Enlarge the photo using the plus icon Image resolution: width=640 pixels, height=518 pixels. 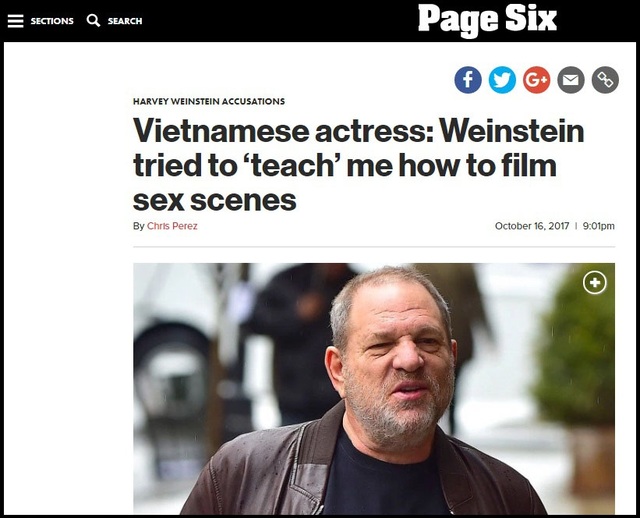point(595,283)
